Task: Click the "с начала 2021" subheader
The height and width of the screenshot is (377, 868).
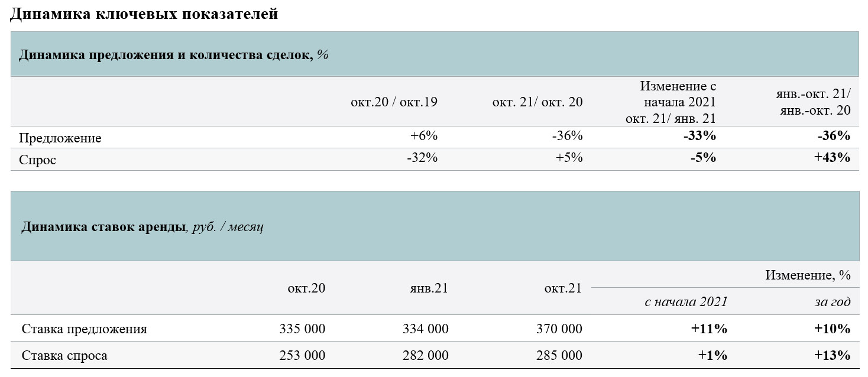Action: coord(686,302)
